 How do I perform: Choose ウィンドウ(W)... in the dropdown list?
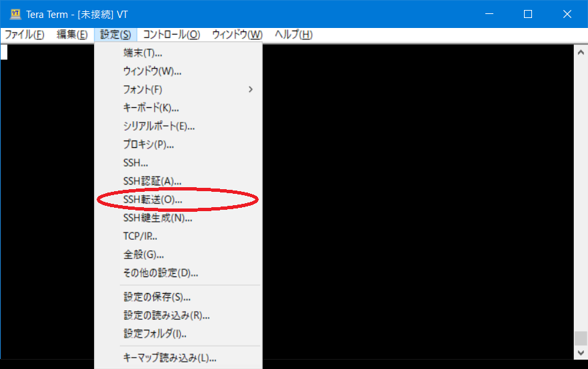coord(178,71)
